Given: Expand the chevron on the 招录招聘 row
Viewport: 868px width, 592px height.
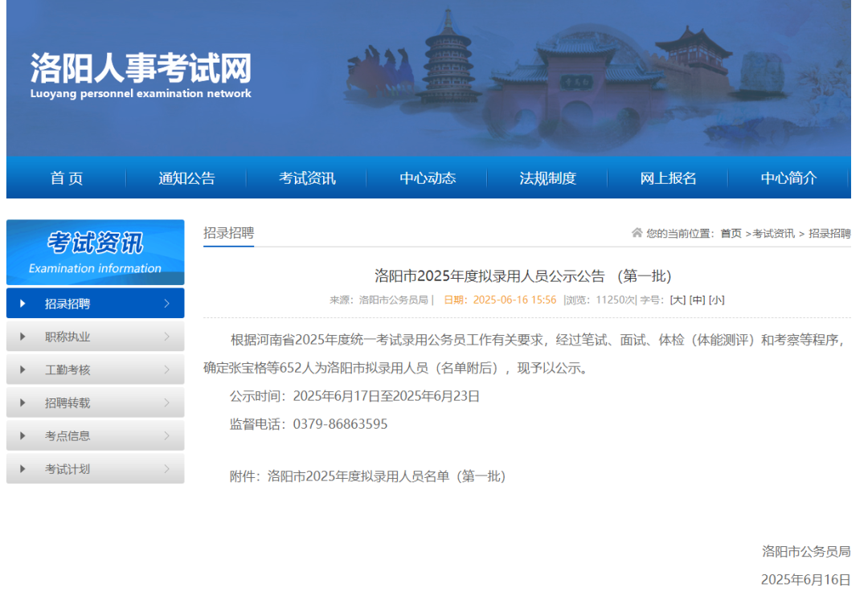Looking at the screenshot, I should click(166, 303).
